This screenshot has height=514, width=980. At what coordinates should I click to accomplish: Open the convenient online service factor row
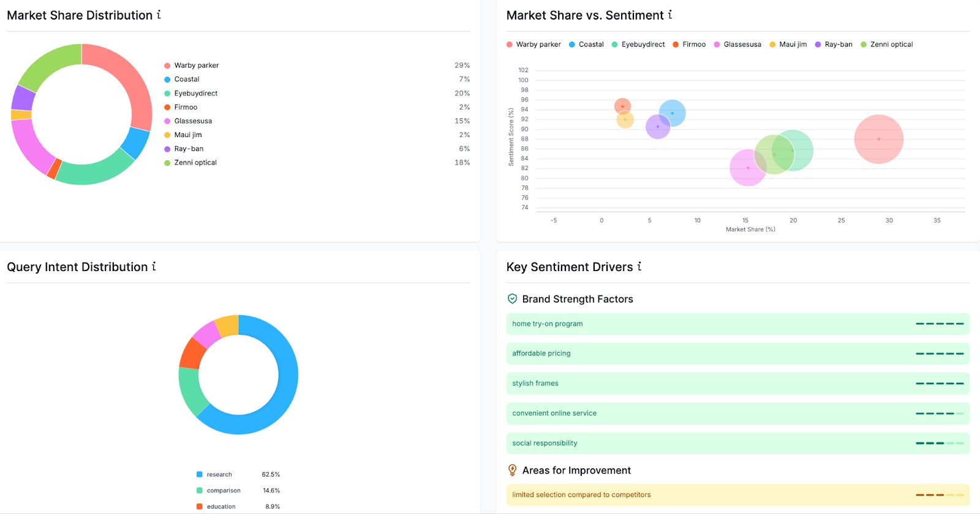(x=738, y=414)
